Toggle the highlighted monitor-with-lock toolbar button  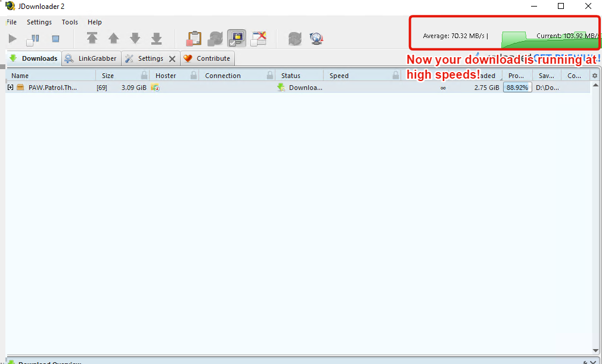[237, 38]
